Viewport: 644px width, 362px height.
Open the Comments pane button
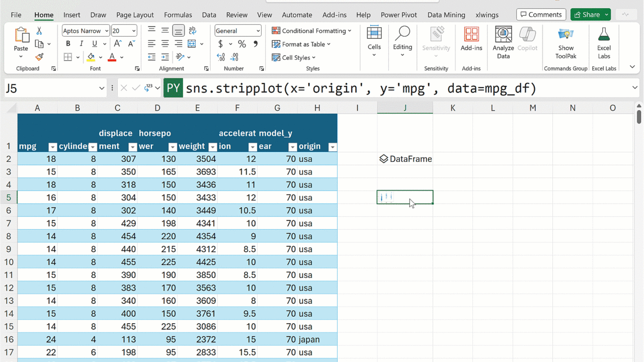541,15
